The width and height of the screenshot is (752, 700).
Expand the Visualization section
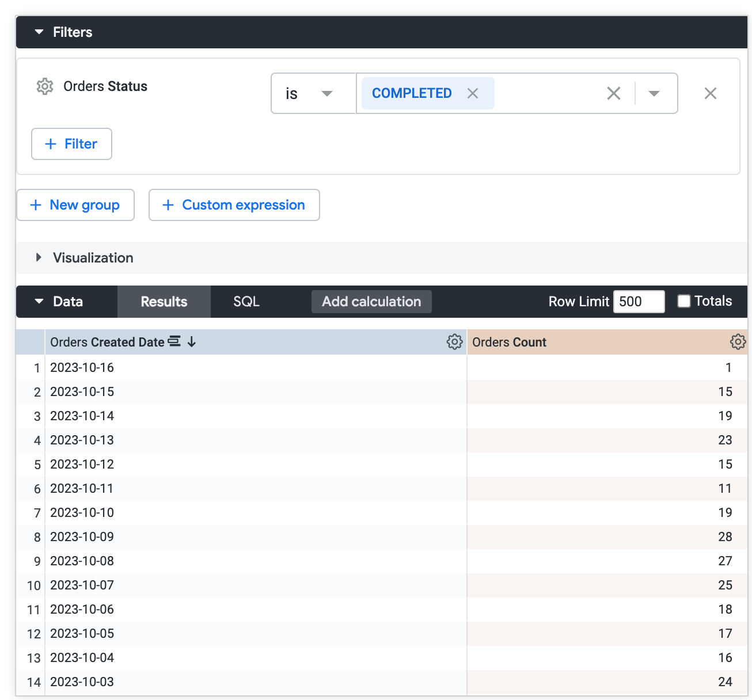[x=39, y=258]
